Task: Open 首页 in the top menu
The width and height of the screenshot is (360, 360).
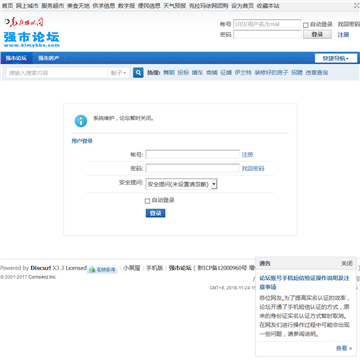Action: [7, 6]
